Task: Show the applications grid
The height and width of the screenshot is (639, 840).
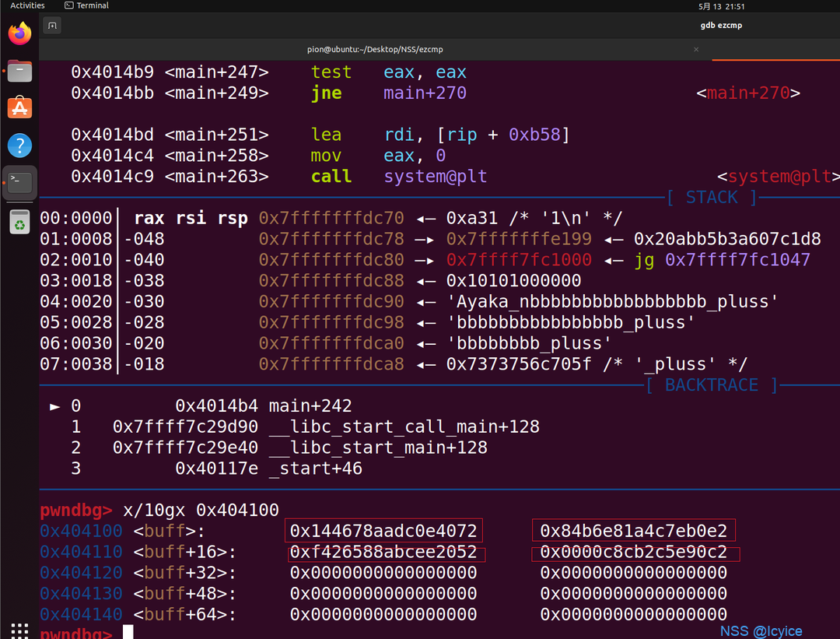Action: pyautogui.click(x=19, y=630)
